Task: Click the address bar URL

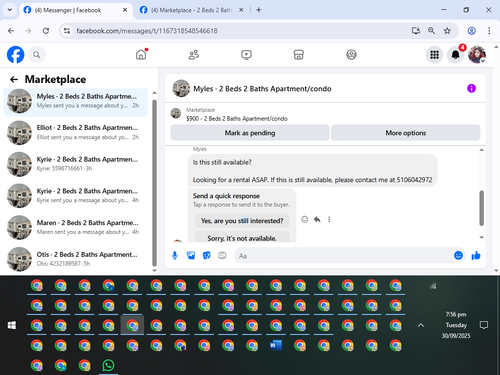Action: click(x=147, y=31)
